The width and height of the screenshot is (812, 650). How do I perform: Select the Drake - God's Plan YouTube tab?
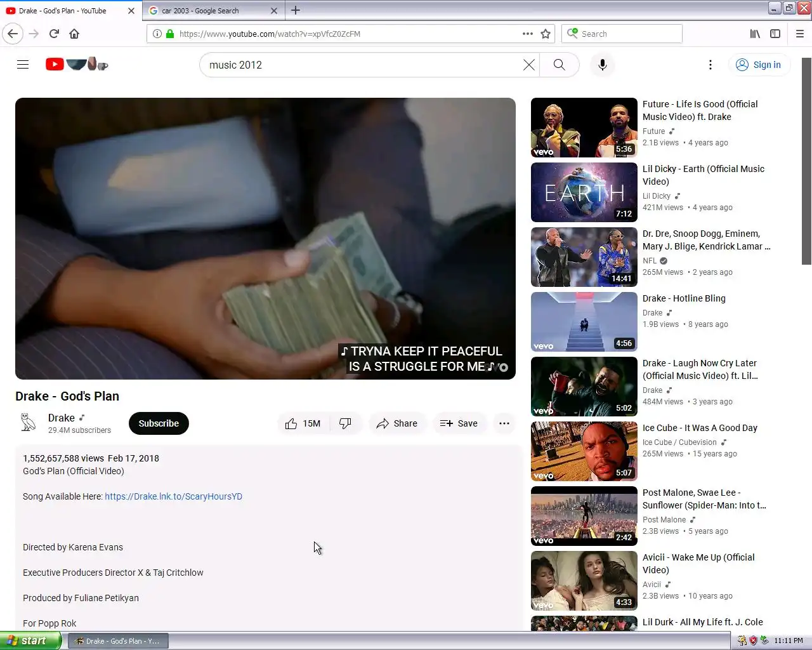click(x=70, y=11)
